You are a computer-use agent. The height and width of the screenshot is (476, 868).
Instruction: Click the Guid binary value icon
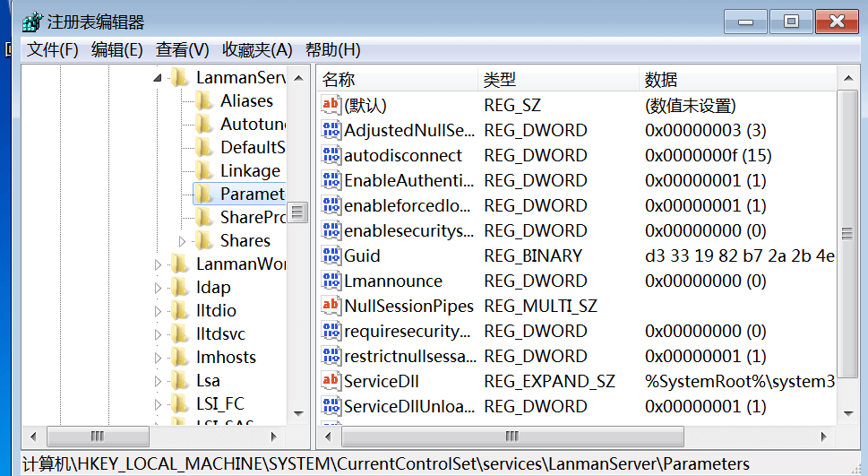pos(331,255)
